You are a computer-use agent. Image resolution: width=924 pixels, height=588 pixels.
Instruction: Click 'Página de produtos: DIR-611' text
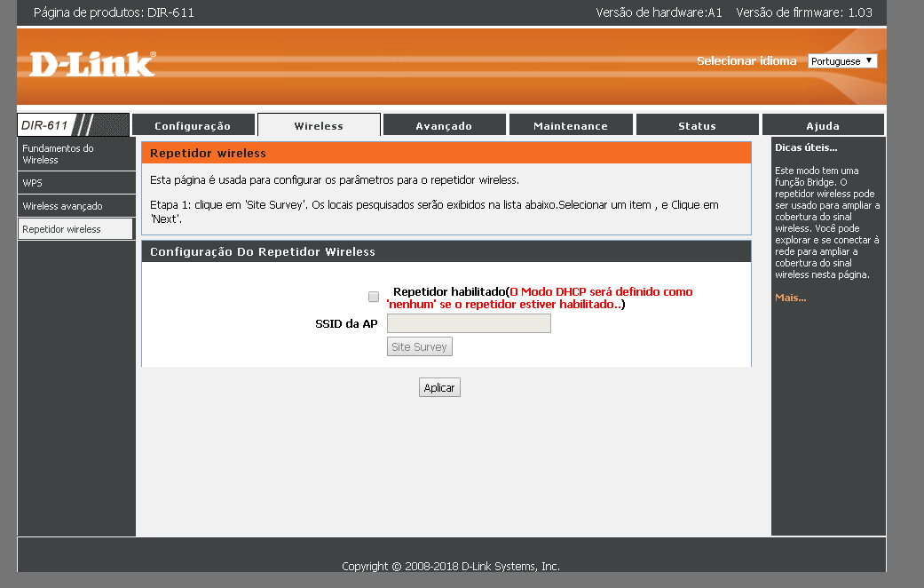[x=114, y=12]
